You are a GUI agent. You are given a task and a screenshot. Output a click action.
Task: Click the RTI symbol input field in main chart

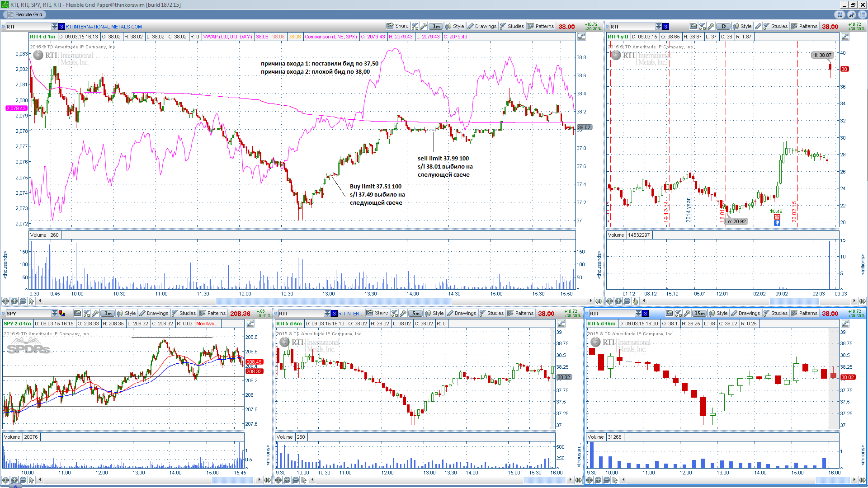click(28, 27)
